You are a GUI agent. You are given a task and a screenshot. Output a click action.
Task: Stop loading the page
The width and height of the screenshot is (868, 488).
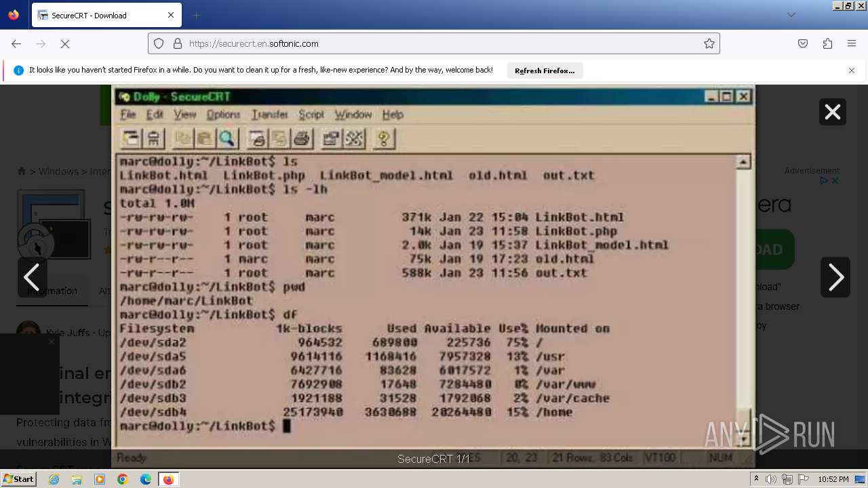pyautogui.click(x=65, y=43)
